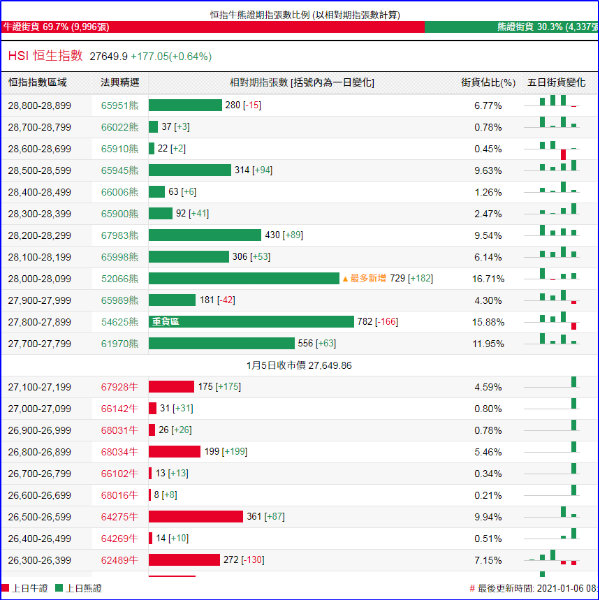Open warrant 54625熊
Image resolution: width=599 pixels, height=600 pixels.
[119, 322]
